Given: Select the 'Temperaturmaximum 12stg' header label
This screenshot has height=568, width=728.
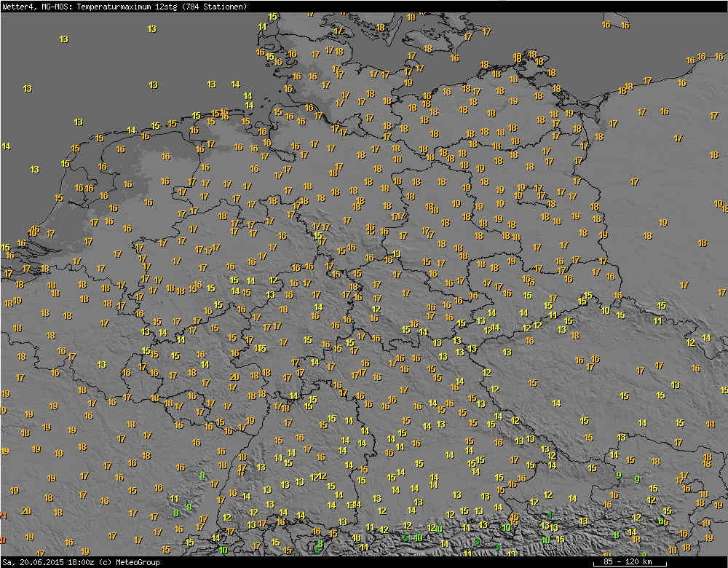Looking at the screenshot, I should pos(127,7).
